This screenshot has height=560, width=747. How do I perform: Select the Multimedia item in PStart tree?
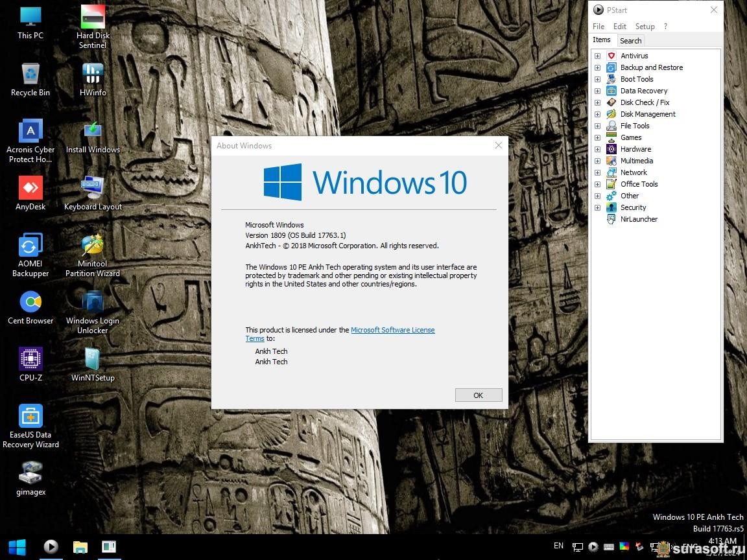[637, 161]
